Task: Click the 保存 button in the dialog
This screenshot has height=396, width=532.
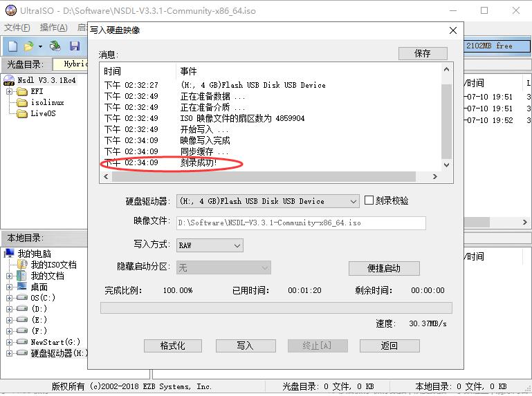Action: click(x=423, y=53)
